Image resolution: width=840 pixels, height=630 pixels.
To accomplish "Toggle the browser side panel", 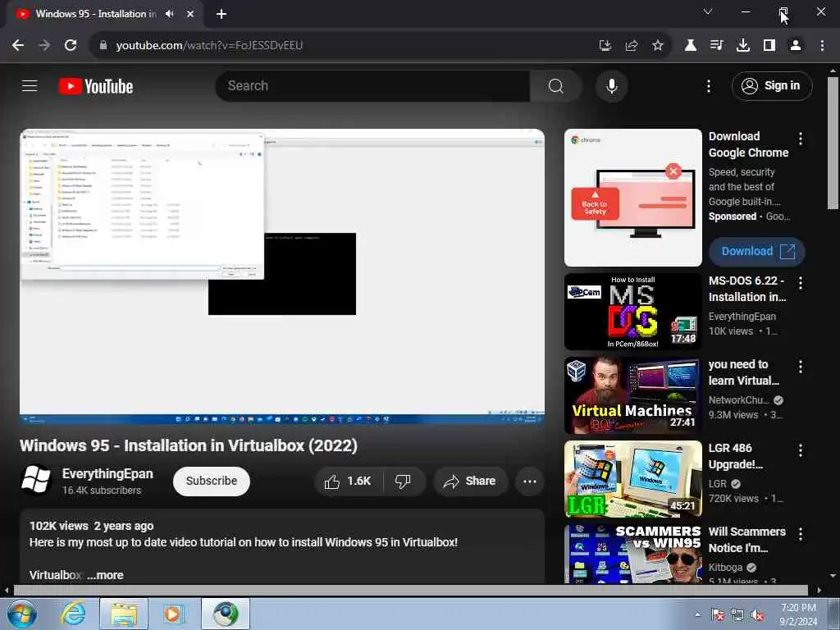I will coord(769,46).
